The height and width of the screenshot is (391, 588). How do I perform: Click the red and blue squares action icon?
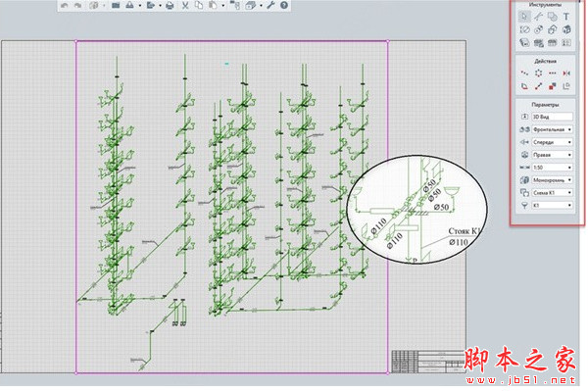(x=552, y=86)
